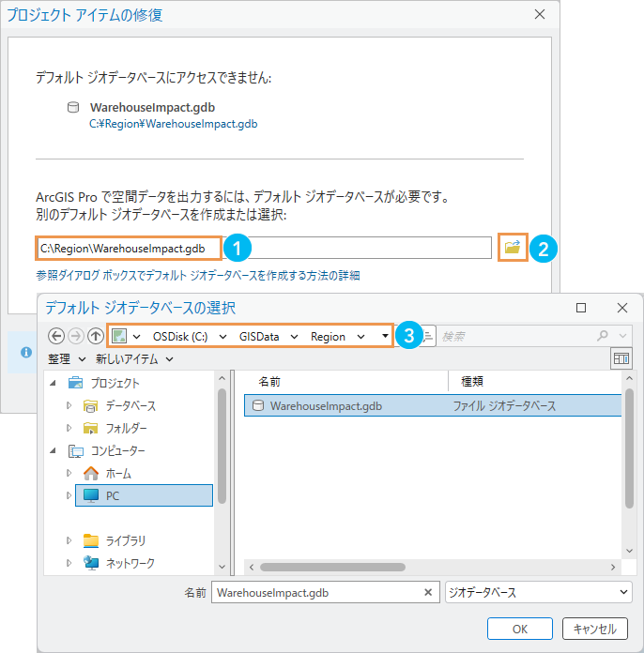Screen dimensions: 644x653
Task: Click the コンピューター icon in tree
Action: (x=75, y=450)
